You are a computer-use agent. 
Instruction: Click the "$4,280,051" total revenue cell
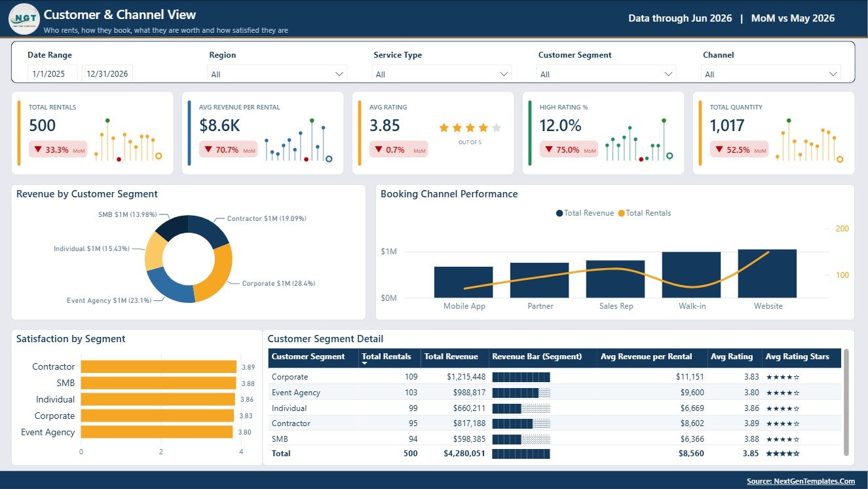(x=464, y=453)
